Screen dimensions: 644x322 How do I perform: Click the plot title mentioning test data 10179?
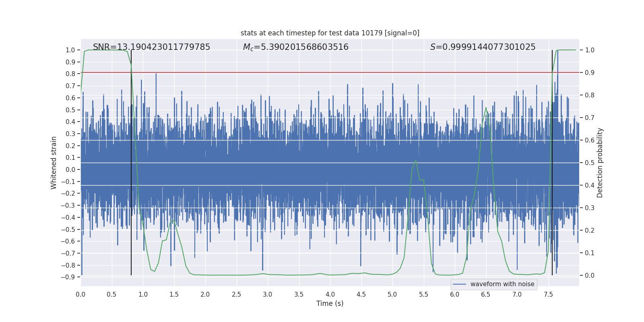click(x=330, y=33)
